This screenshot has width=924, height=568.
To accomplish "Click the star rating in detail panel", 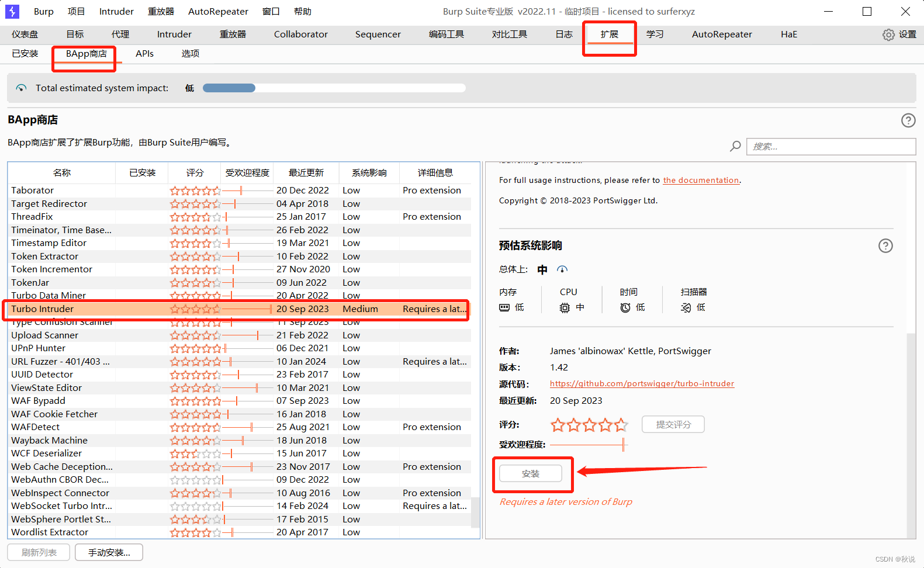I will (x=589, y=425).
